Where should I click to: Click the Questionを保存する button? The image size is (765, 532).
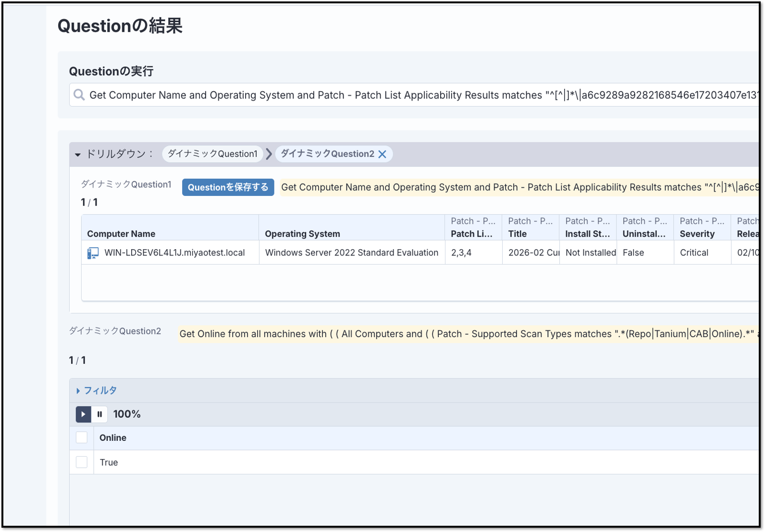coord(228,187)
